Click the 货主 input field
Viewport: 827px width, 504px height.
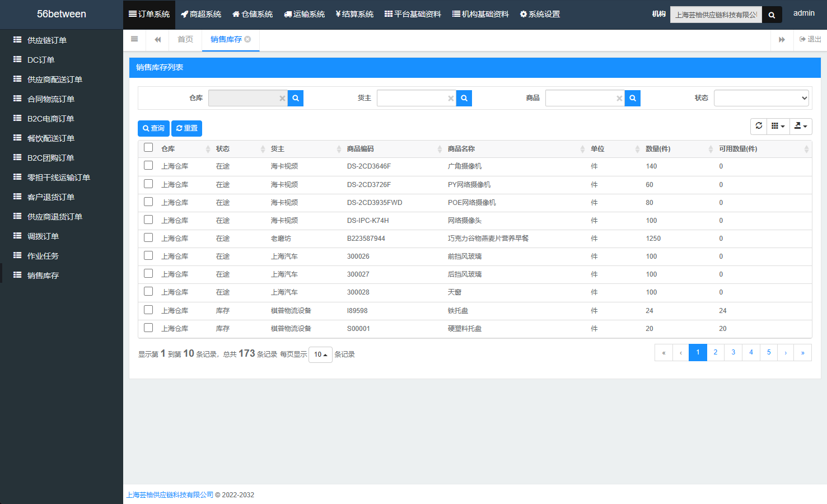click(417, 98)
